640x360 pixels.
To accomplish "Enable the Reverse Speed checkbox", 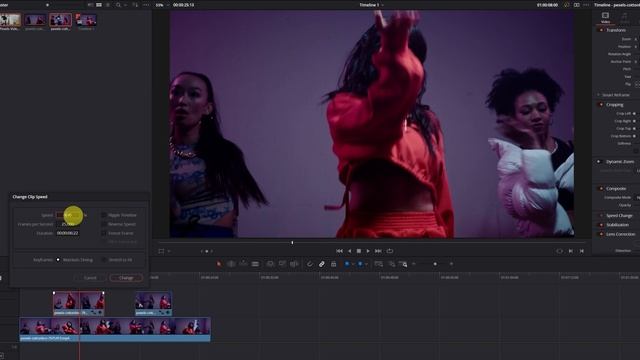I will pos(104,224).
